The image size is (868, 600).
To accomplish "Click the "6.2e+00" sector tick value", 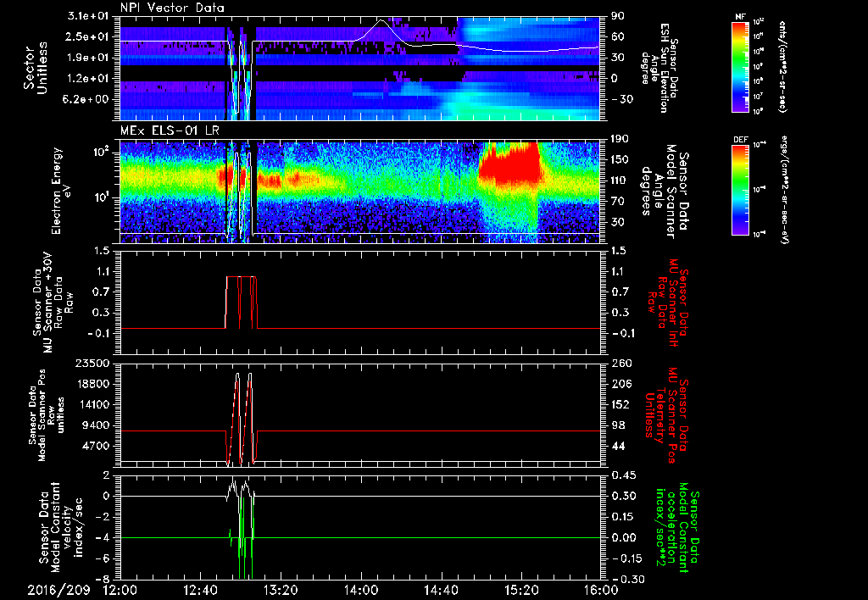I will tap(87, 100).
